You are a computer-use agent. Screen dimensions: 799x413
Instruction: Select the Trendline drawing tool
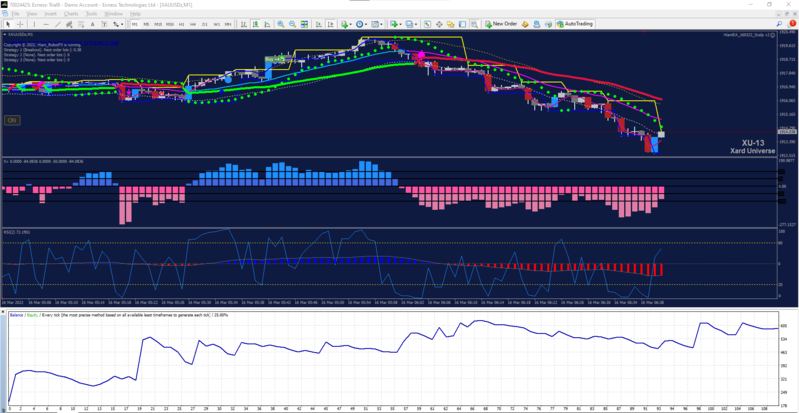tap(58, 24)
